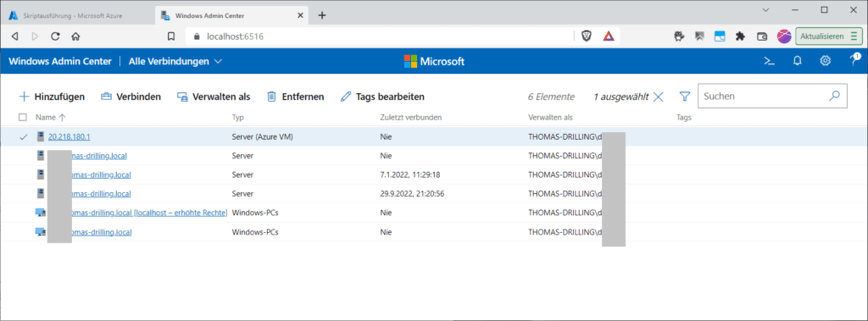
Task: Open new browser tab with plus
Action: coord(322,15)
